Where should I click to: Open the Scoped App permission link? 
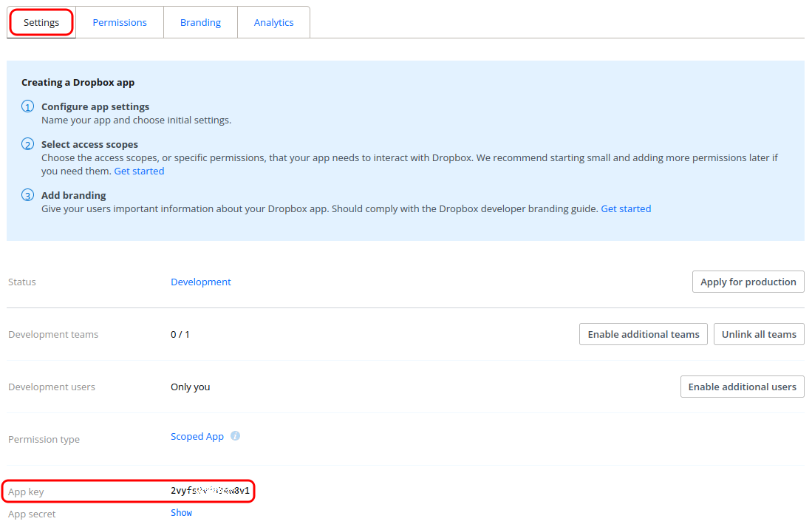[x=197, y=436]
